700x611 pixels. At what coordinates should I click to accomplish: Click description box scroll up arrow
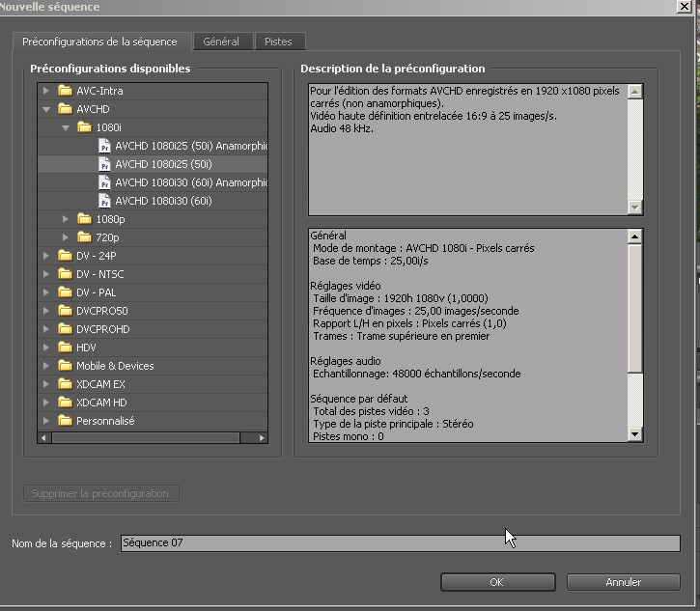click(x=634, y=92)
